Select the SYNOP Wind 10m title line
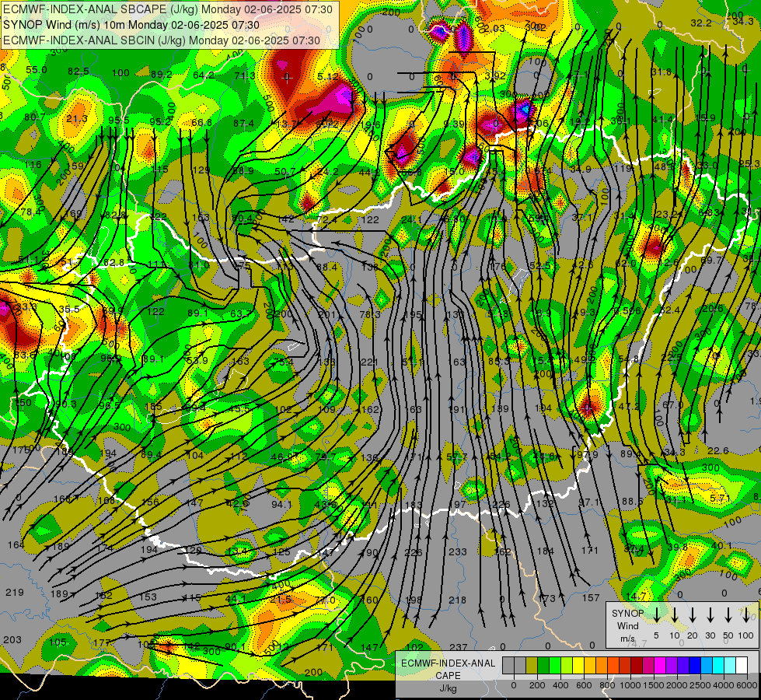 point(131,25)
